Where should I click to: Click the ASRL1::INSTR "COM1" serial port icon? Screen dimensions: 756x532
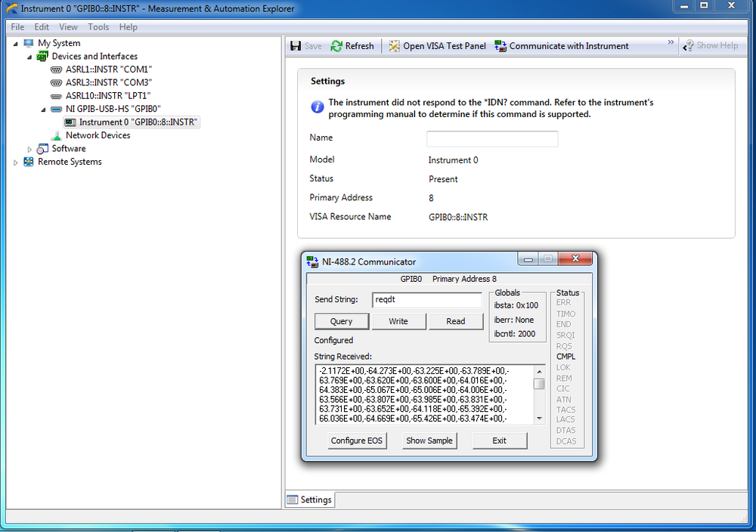click(x=57, y=69)
